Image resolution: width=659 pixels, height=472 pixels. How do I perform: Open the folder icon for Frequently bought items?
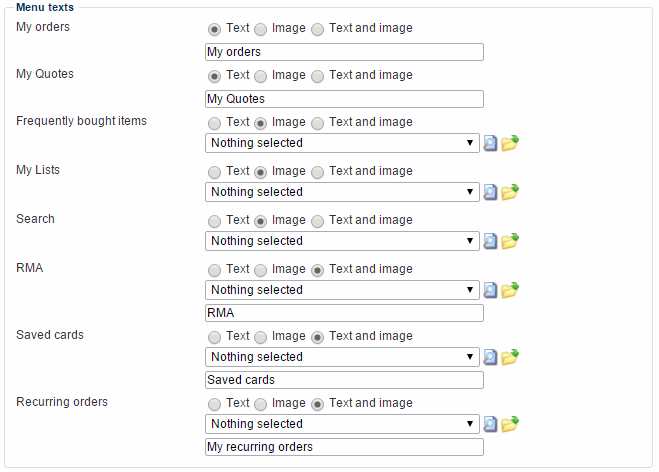pos(510,143)
